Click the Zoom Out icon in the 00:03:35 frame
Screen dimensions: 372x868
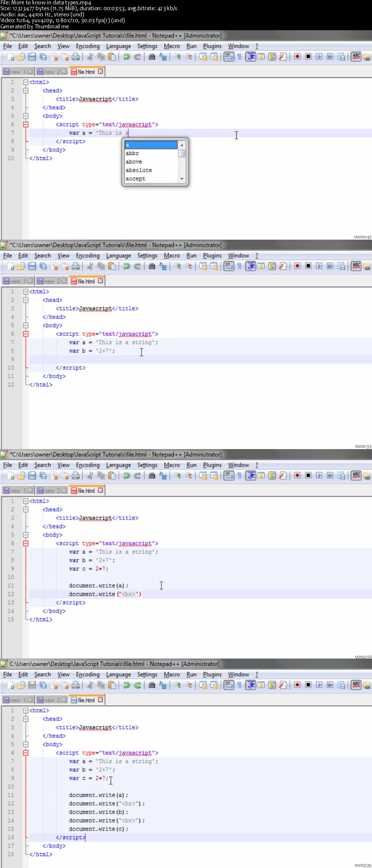188,685
